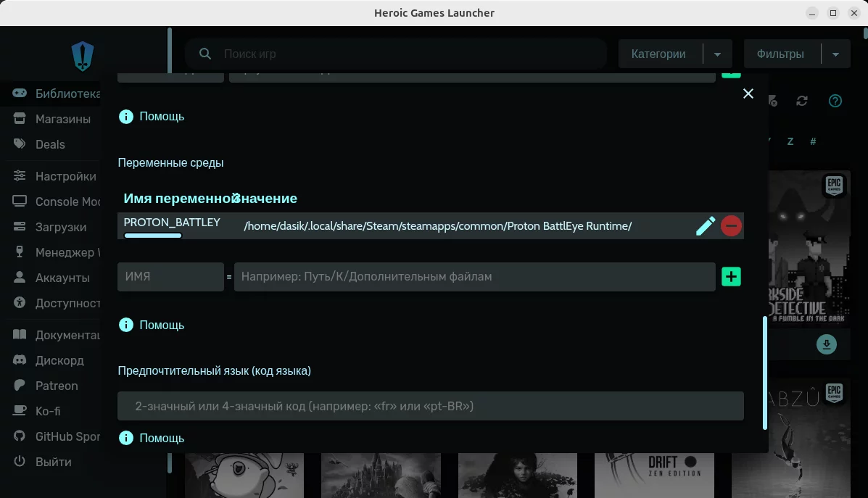868x498 pixels.
Task: Close the settings dialog with X
Action: [x=748, y=94]
